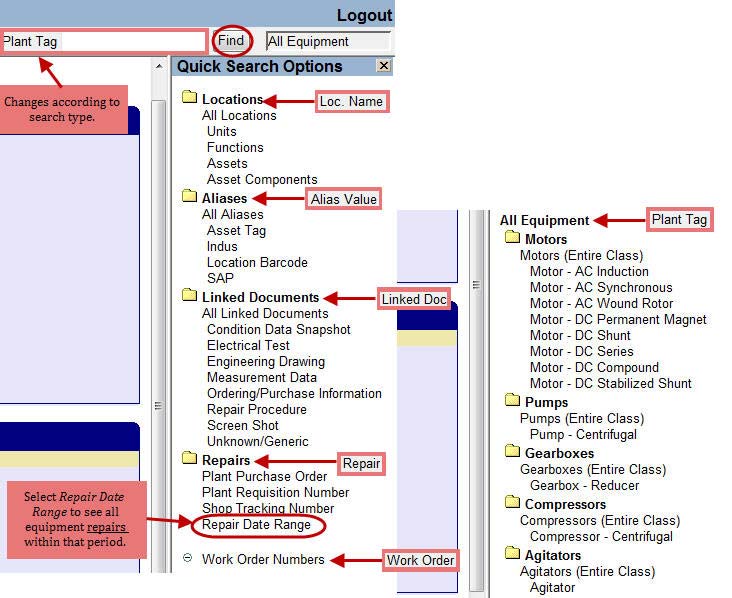The width and height of the screenshot is (732, 598).
Task: Click the Agitators folder icon
Action: 512,555
